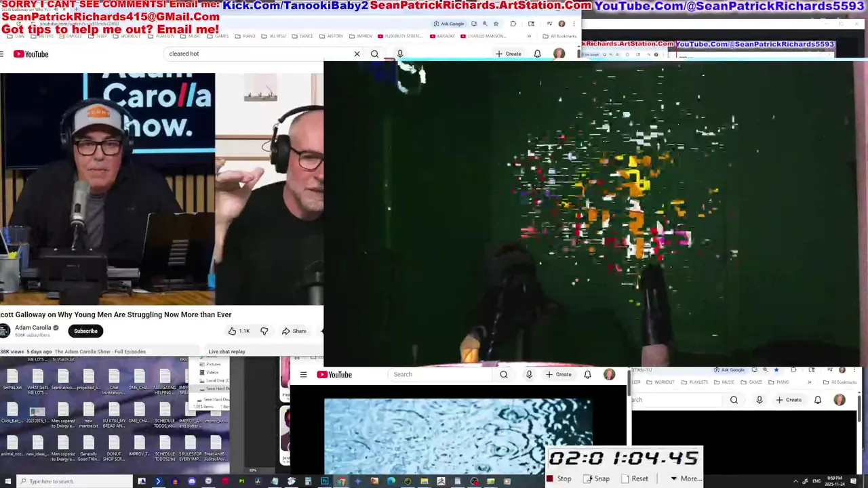Open Photoshop from the taskbar
This screenshot has height=488, width=868.
tap(324, 481)
